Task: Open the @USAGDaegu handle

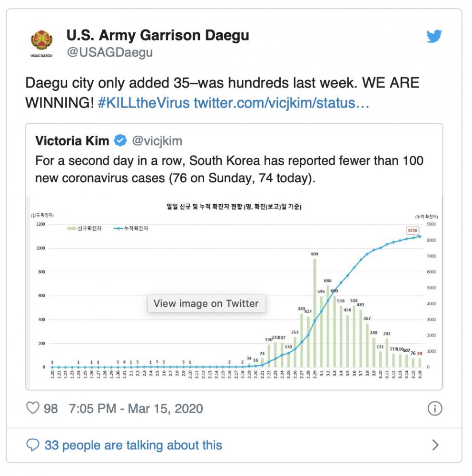Action: pyautogui.click(x=109, y=52)
